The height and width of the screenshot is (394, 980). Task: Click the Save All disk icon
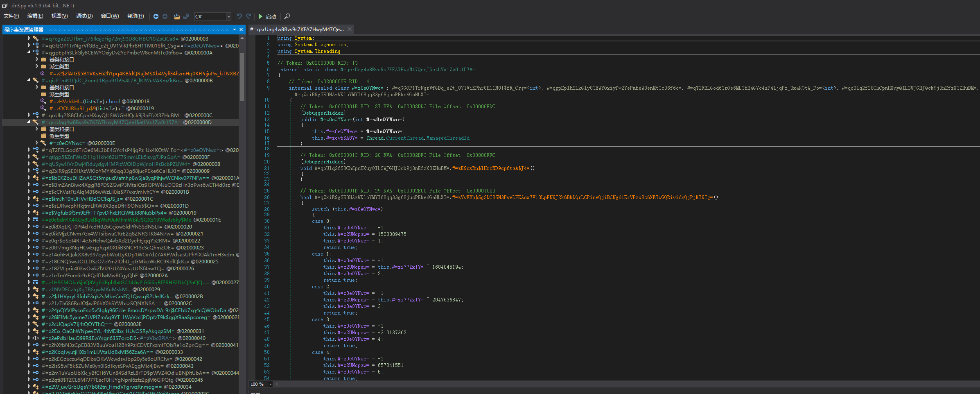[x=186, y=16]
